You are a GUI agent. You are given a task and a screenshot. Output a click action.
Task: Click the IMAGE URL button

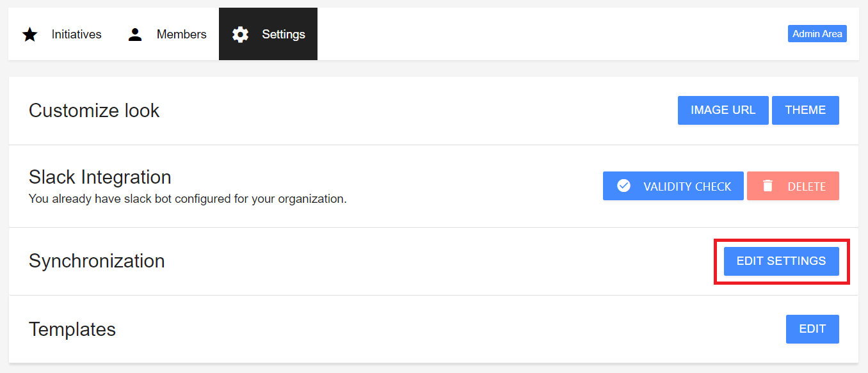point(723,110)
